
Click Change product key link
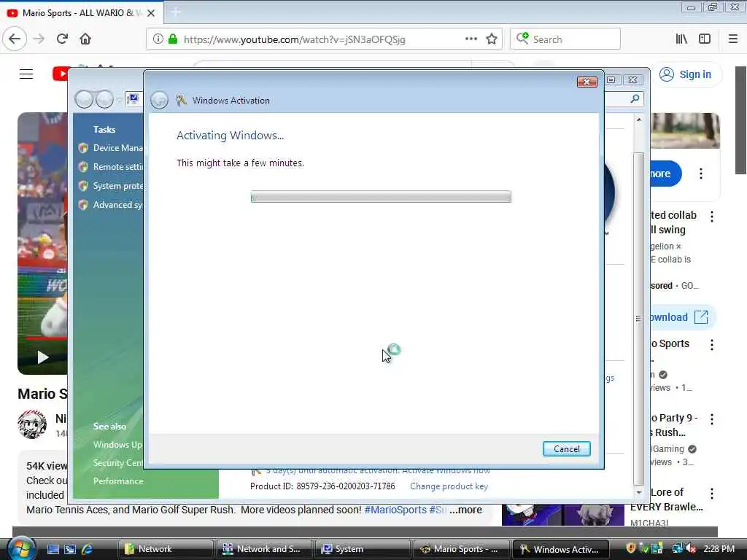pos(449,486)
